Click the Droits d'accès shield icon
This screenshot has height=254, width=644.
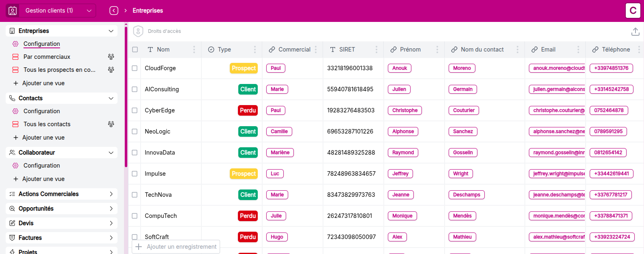138,31
